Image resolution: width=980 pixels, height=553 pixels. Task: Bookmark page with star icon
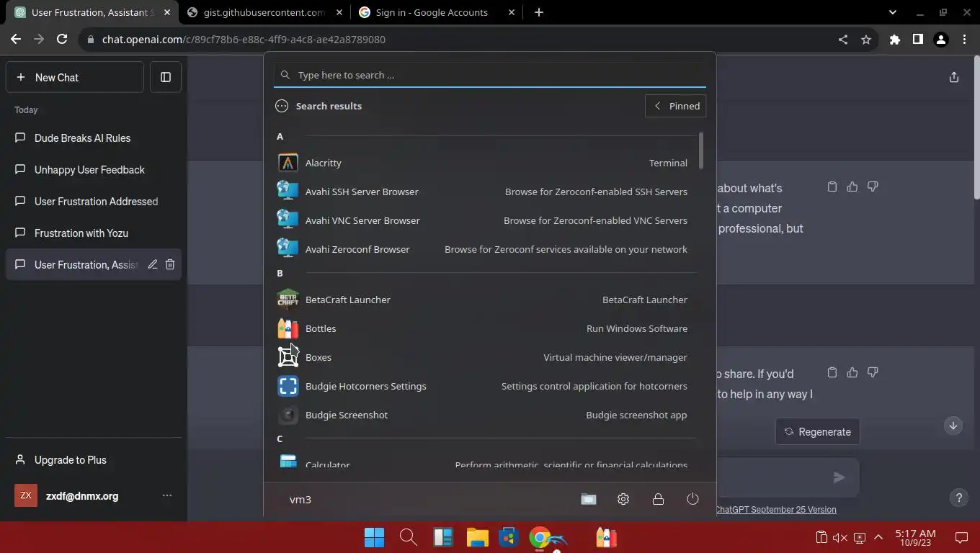866,40
